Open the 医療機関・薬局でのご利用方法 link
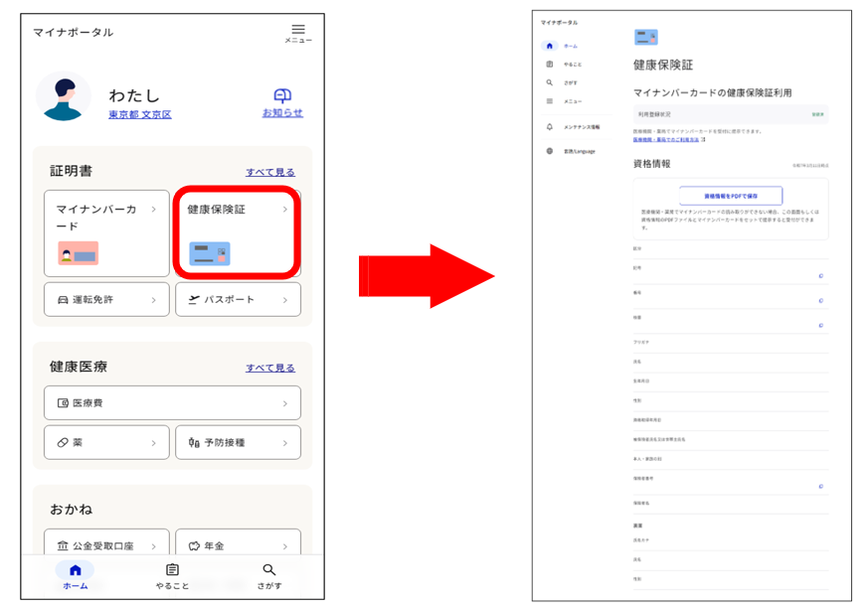868x610 pixels. click(666, 140)
